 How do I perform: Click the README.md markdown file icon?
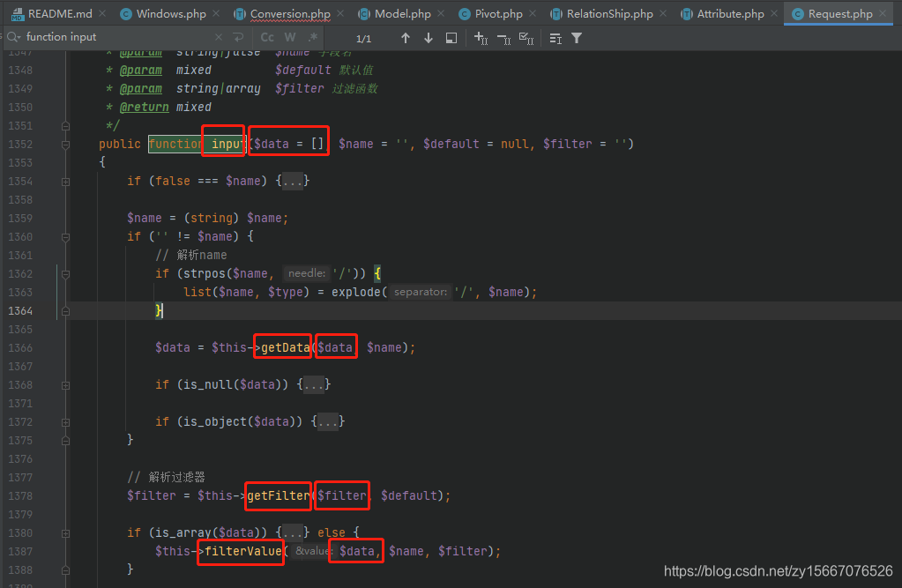[18, 14]
